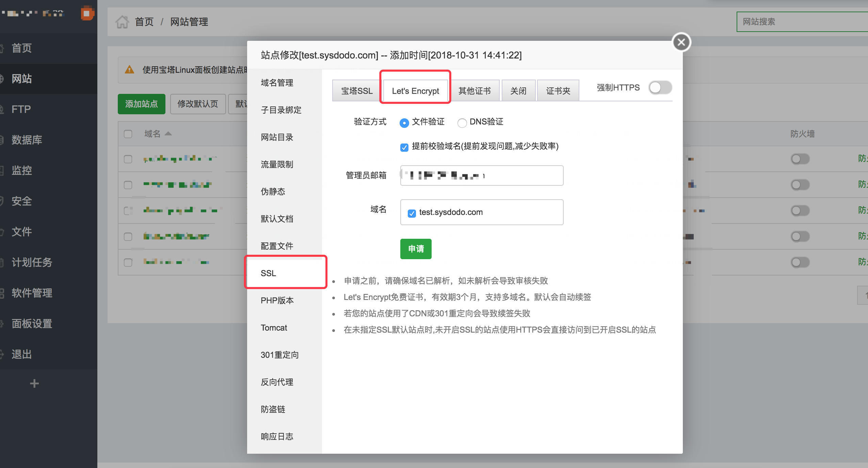Uncheck 提前校验域名 checkbox
This screenshot has width=868, height=468.
pyautogui.click(x=404, y=147)
